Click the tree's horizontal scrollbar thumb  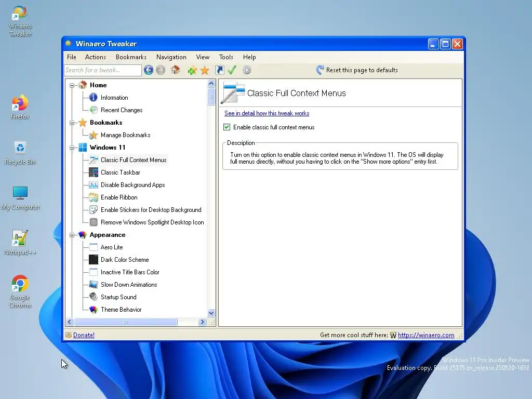(126, 322)
